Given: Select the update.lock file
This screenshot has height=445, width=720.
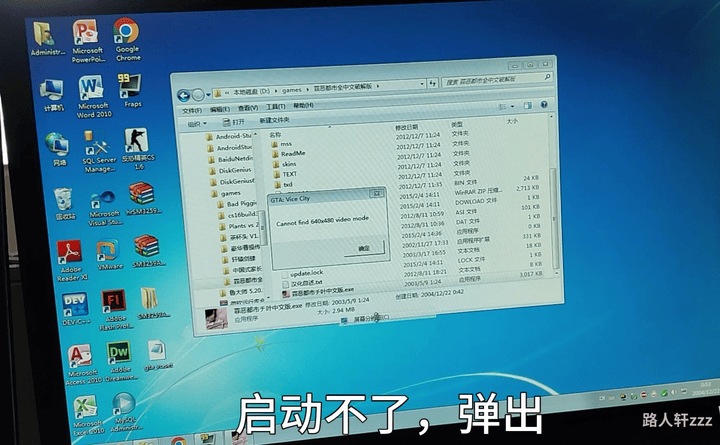Looking at the screenshot, I should tap(302, 273).
